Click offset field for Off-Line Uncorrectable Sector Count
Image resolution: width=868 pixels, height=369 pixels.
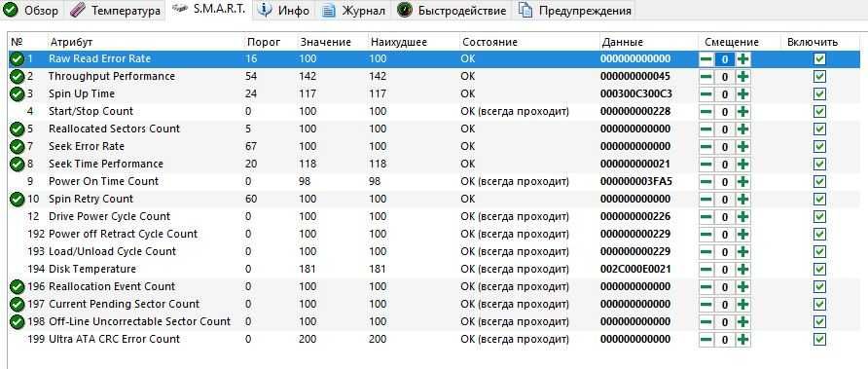pos(725,322)
